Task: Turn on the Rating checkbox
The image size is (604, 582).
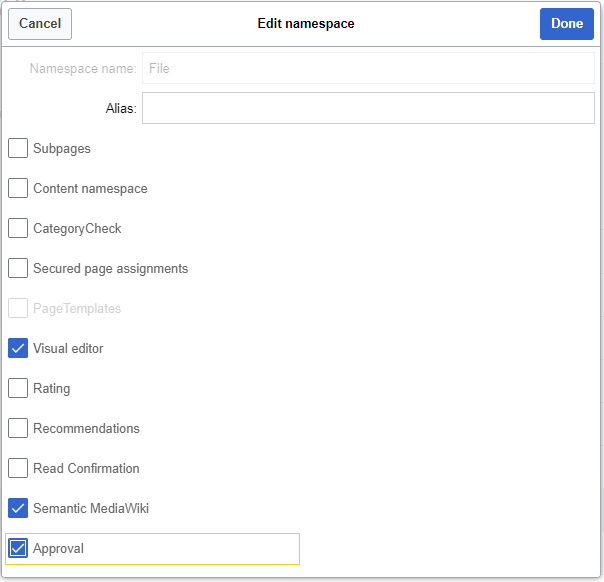Action: click(18, 388)
